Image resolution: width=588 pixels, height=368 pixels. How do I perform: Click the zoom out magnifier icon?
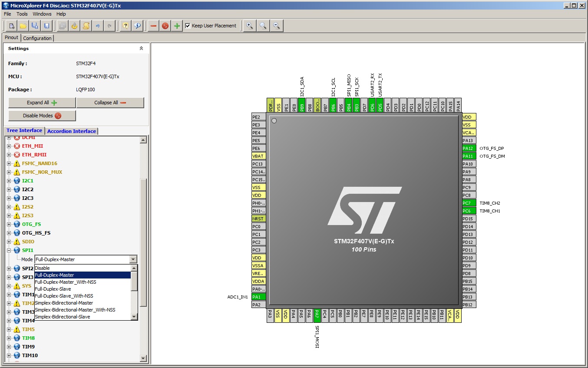[276, 26]
